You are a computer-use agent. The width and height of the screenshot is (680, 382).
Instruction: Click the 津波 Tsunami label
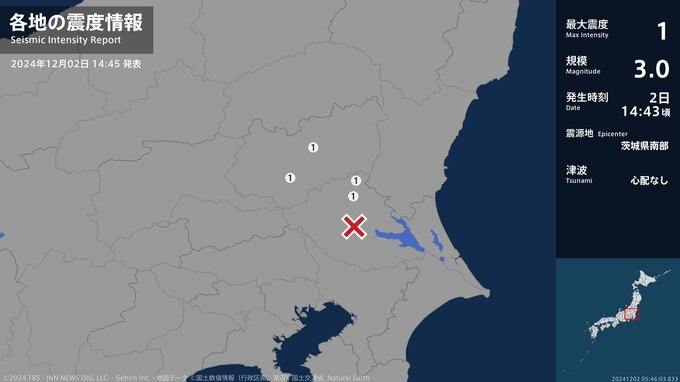579,173
